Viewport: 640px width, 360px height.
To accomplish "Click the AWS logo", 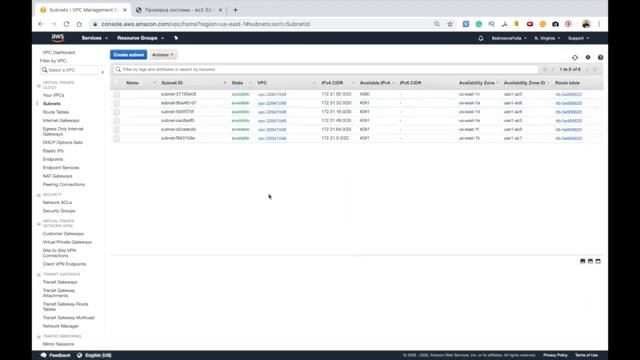I will coord(58,38).
